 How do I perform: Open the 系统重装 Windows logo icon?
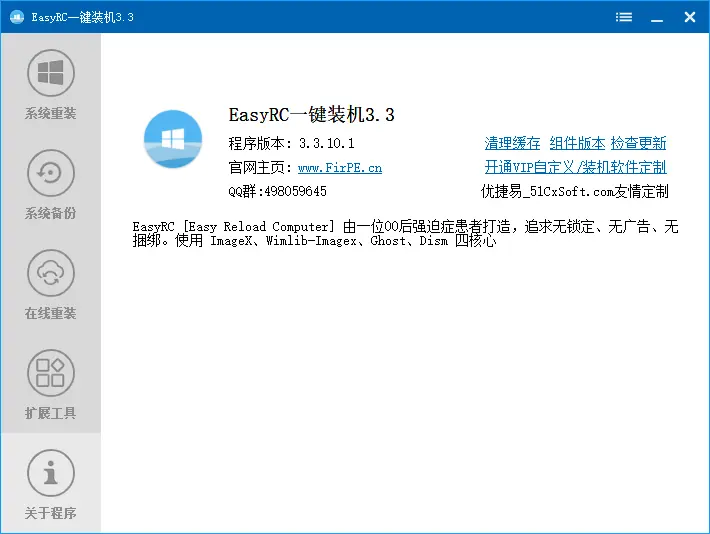pos(50,73)
